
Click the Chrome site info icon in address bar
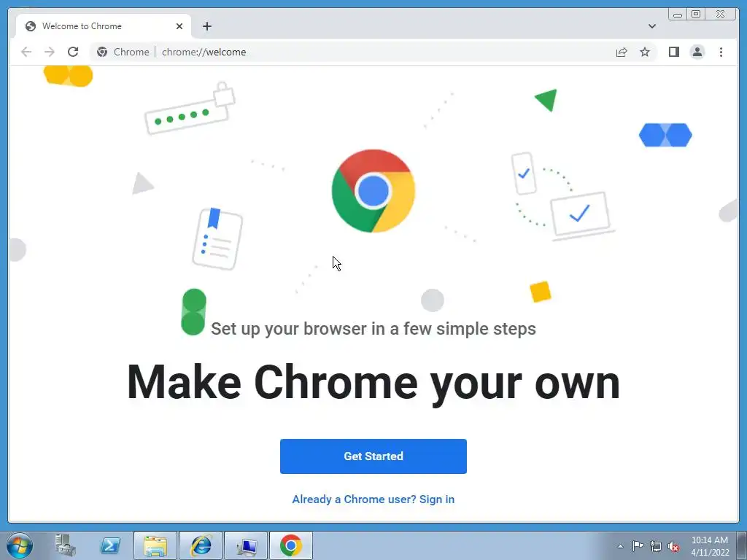[x=102, y=52]
